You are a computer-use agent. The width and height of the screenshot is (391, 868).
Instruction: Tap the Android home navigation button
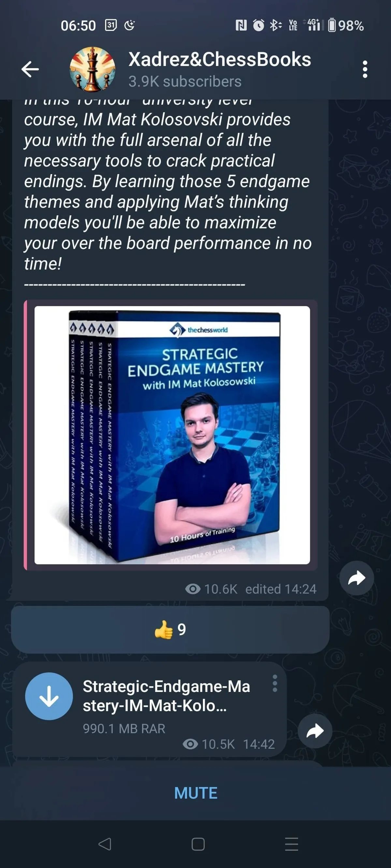(198, 844)
